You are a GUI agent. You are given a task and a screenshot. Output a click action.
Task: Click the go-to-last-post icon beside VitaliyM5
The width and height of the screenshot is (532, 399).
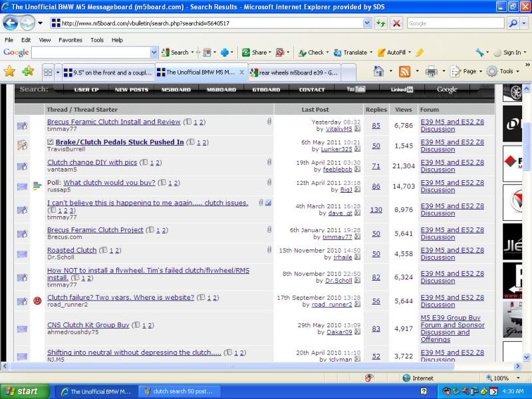tap(357, 129)
